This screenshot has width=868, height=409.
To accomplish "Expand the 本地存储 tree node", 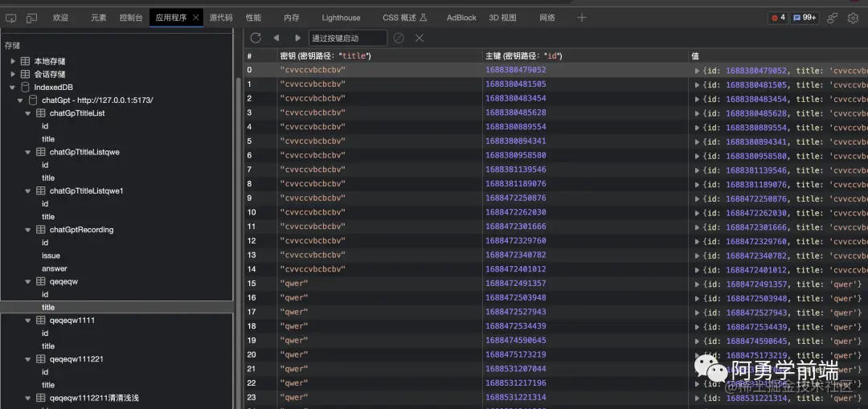I will [13, 61].
